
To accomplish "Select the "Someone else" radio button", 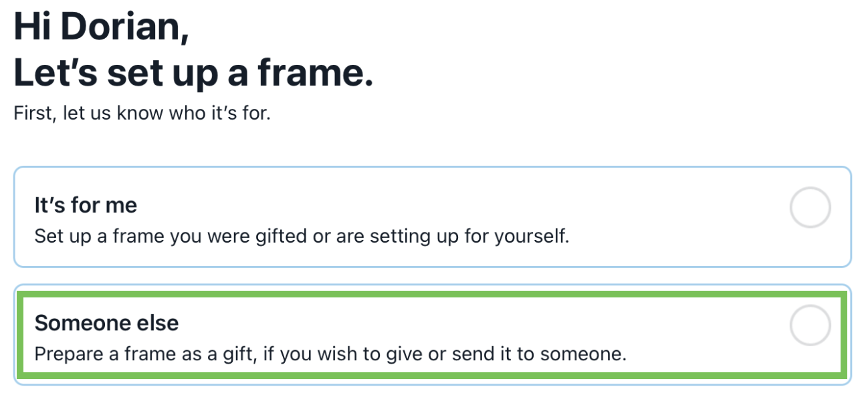I will [x=810, y=325].
